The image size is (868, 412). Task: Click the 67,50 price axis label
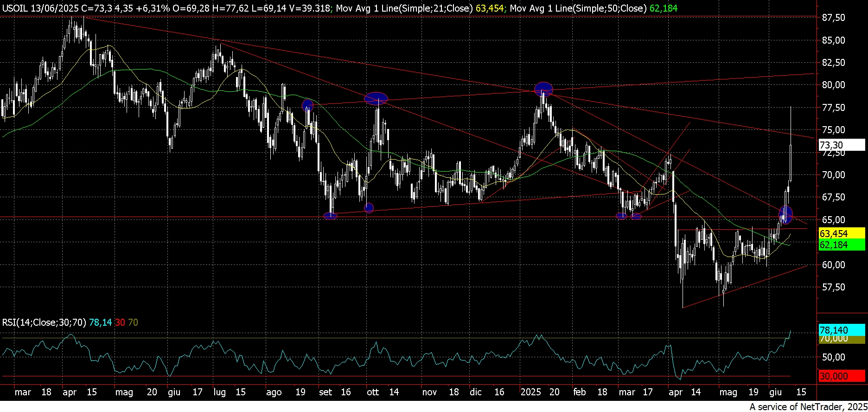(x=833, y=197)
